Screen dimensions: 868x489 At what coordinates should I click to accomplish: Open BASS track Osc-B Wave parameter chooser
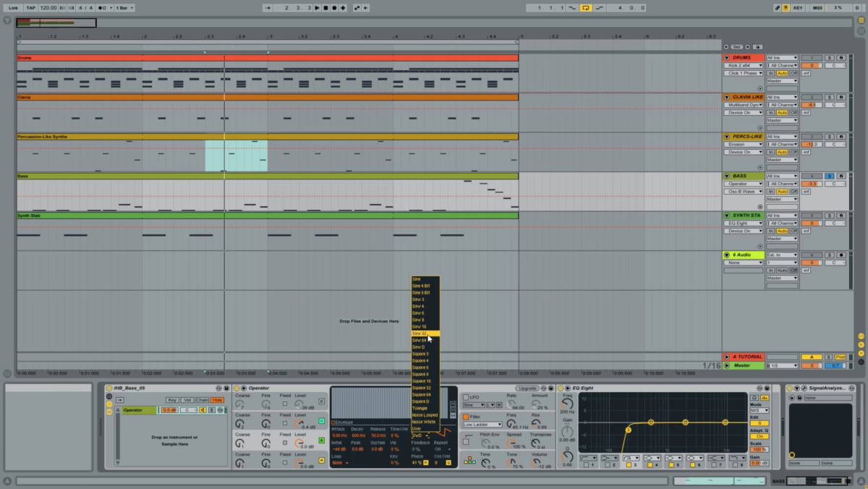coord(744,191)
